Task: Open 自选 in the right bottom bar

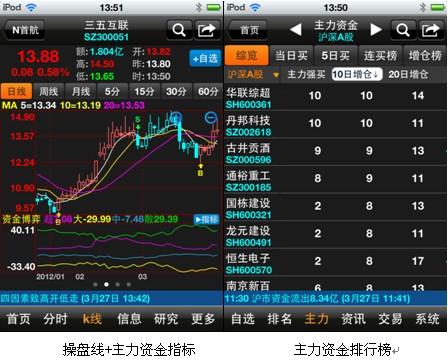Action: coord(243,319)
